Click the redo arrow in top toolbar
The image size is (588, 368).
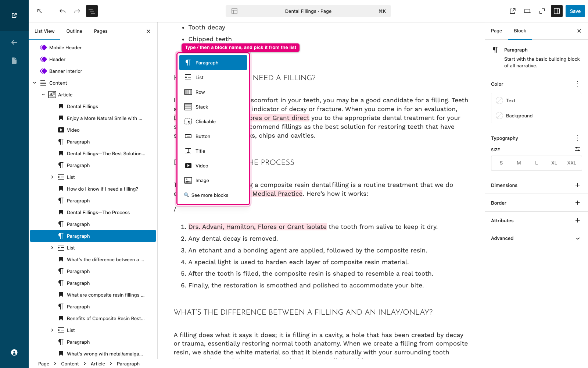[77, 11]
